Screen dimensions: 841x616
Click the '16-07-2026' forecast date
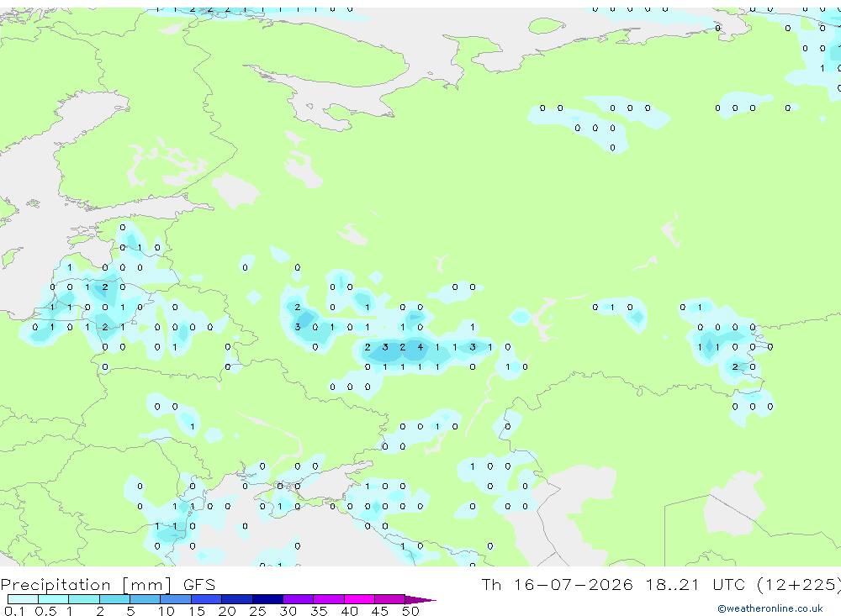[573, 584]
